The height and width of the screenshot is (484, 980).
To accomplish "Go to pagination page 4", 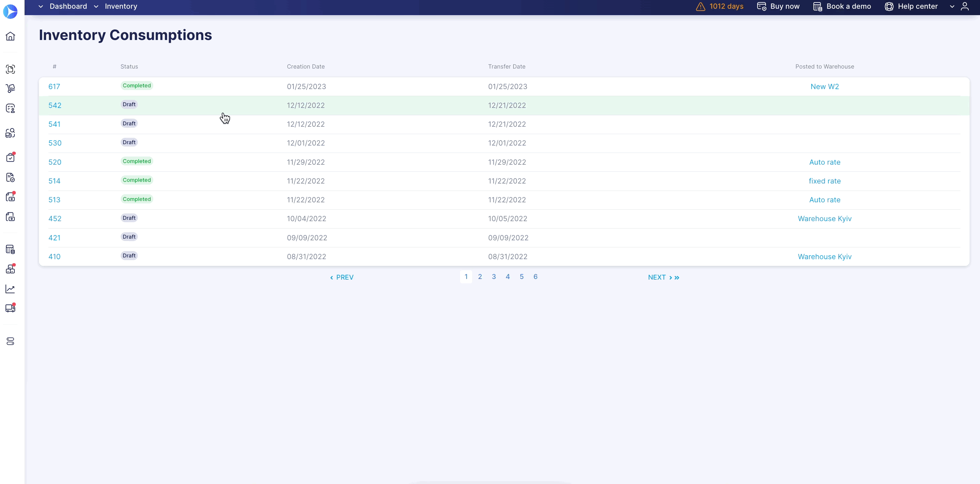I will tap(507, 277).
